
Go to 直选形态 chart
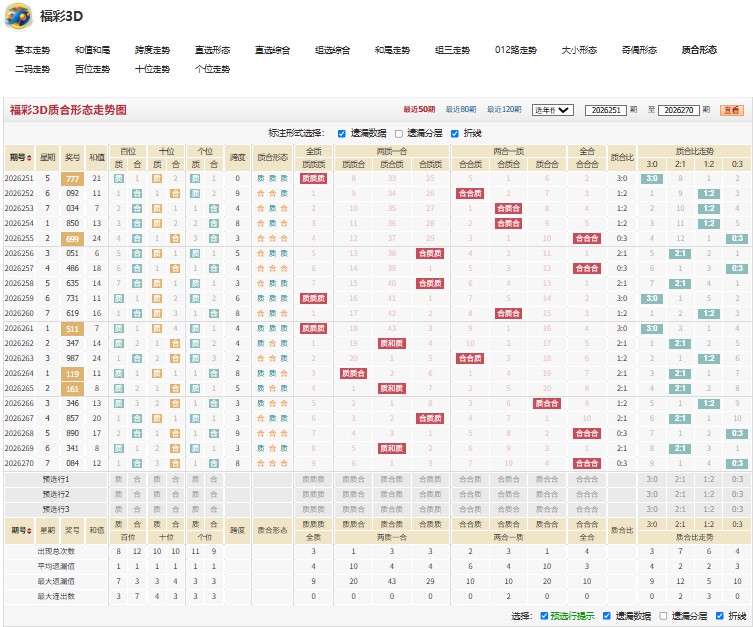212,50
